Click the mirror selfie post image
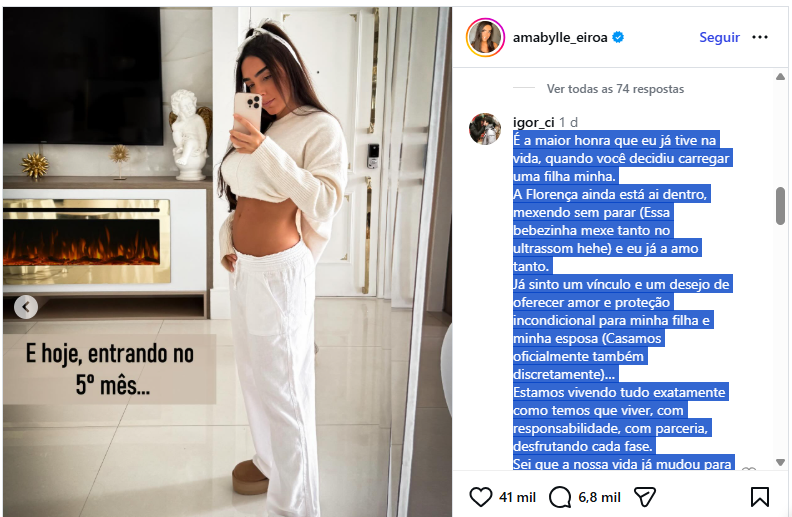Image resolution: width=792 pixels, height=517 pixels. (227, 262)
